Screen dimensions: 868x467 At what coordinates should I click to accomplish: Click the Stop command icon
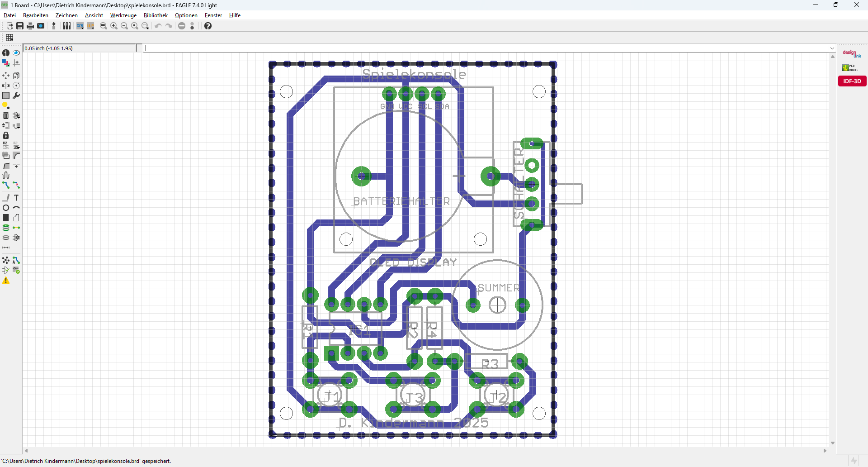click(x=182, y=26)
